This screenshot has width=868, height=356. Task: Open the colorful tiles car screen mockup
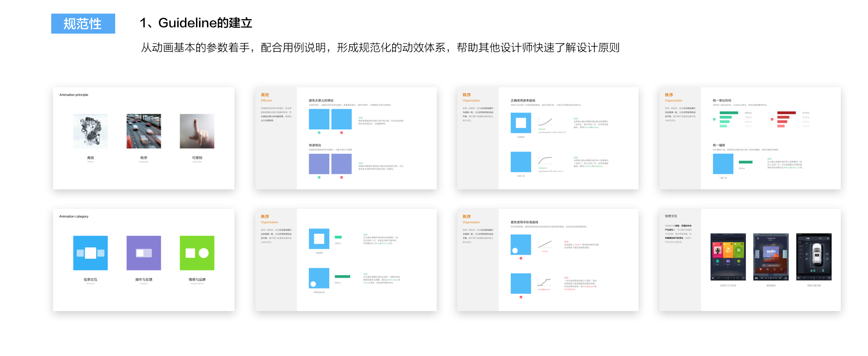click(728, 257)
